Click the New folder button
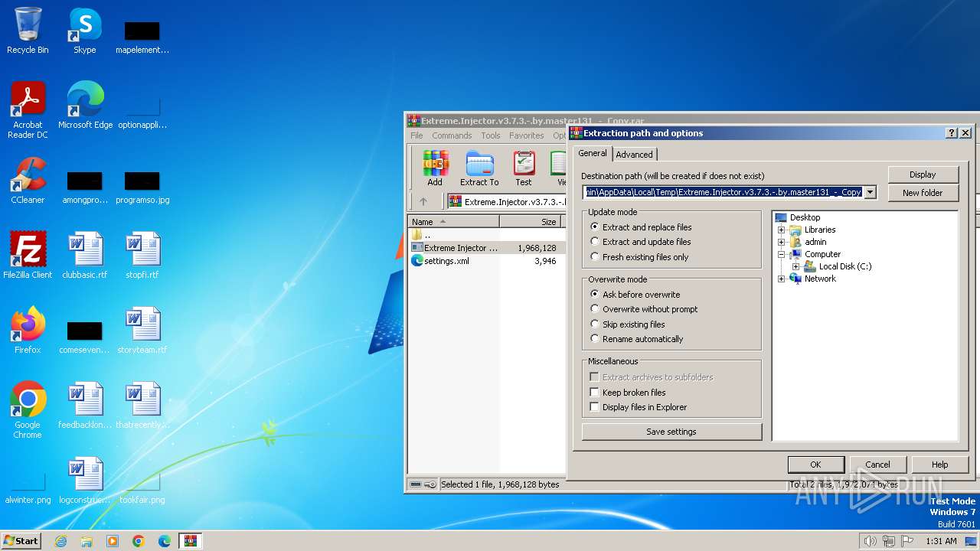The height and width of the screenshot is (551, 980). point(923,193)
